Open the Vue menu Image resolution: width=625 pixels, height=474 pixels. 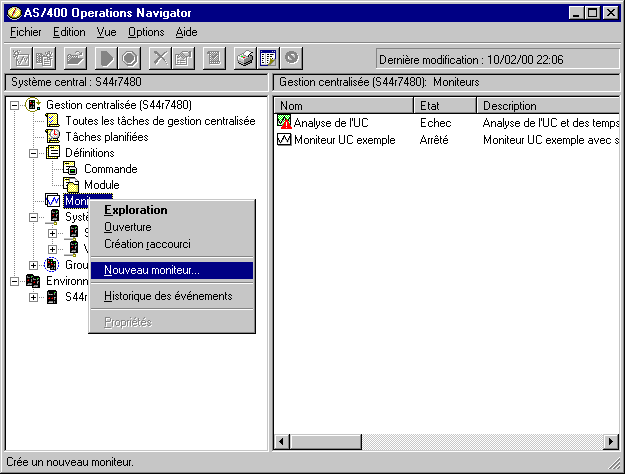(x=106, y=32)
